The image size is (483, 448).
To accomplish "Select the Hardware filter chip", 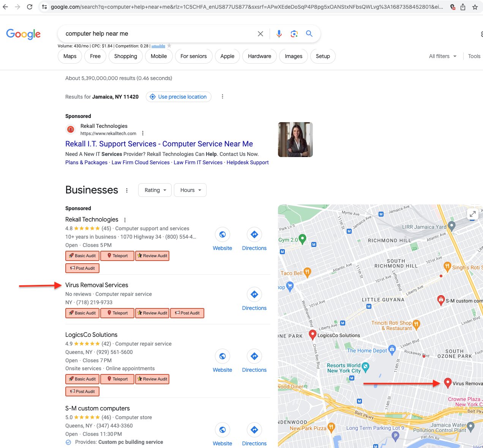I will point(260,56).
